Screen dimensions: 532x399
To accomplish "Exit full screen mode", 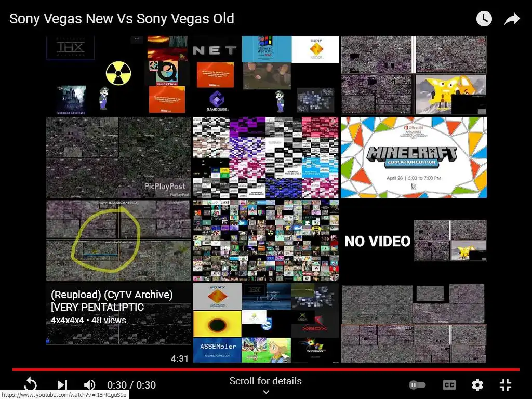I will pyautogui.click(x=506, y=385).
